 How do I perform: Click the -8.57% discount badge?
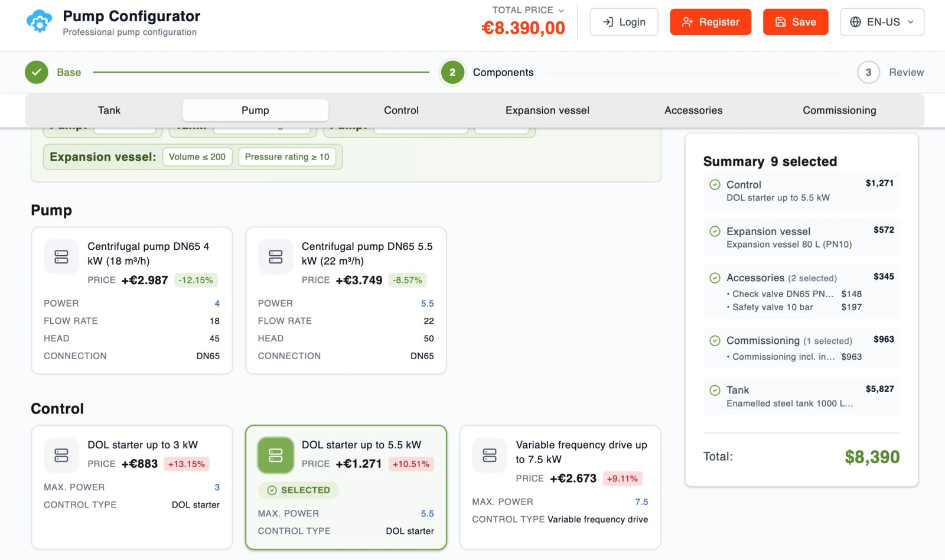408,280
